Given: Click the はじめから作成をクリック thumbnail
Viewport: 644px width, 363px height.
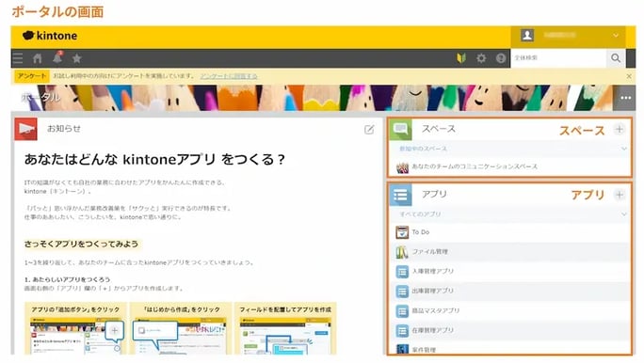Looking at the screenshot, I should point(181,328).
